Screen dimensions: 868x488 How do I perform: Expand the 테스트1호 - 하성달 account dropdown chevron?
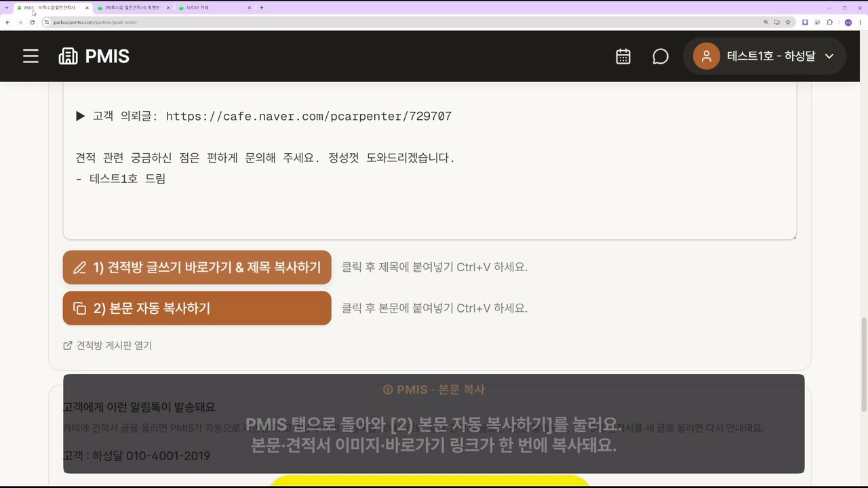tap(829, 56)
